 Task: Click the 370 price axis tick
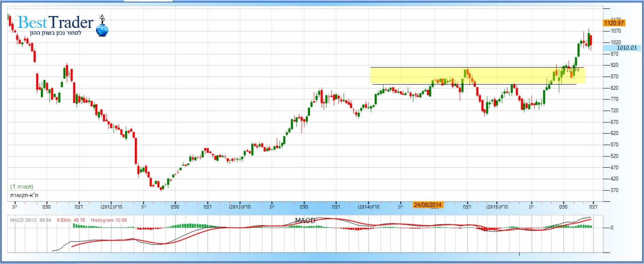tap(614, 190)
